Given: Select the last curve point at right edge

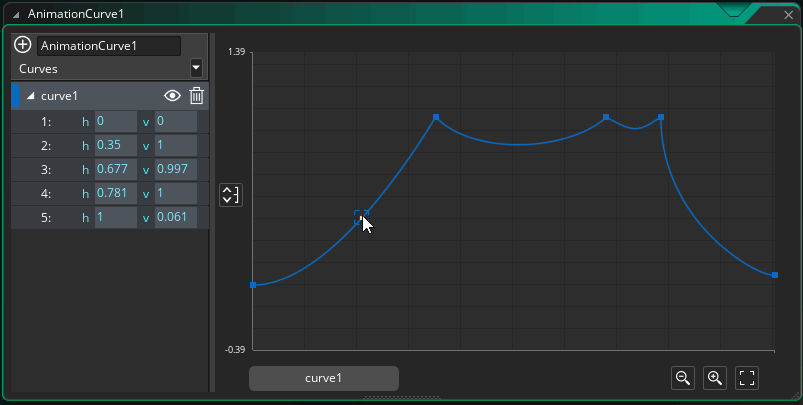Looking at the screenshot, I should click(775, 275).
